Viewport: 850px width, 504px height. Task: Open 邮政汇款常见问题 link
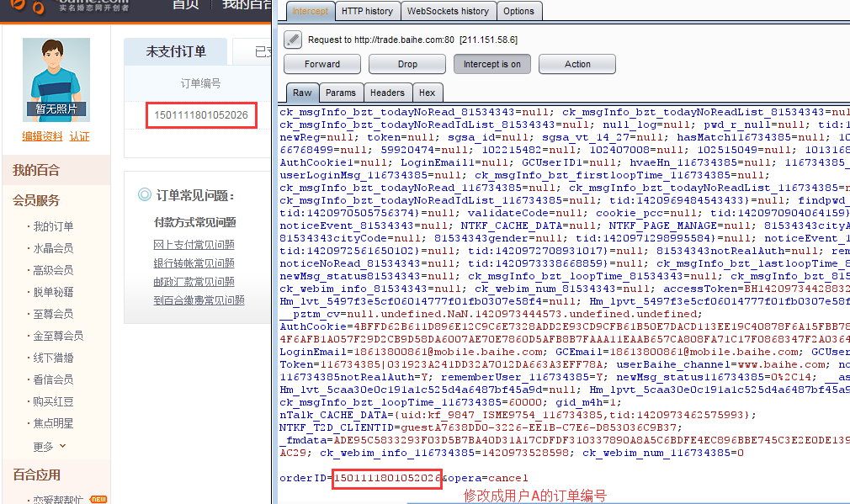(194, 282)
